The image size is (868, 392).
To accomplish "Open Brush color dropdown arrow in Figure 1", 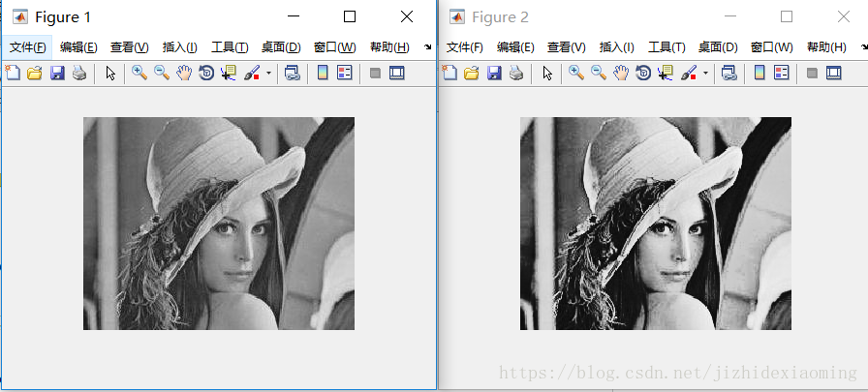I will click(268, 73).
